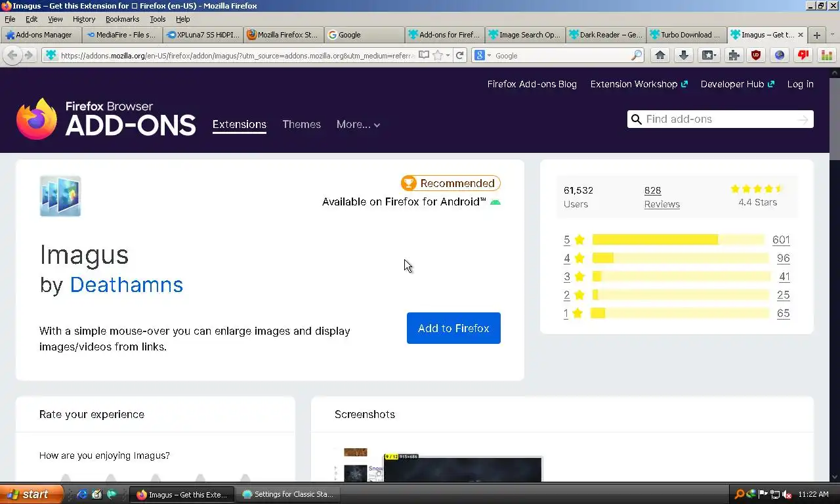
Task: Switch to the Image Search Op... tab
Action: pyautogui.click(x=525, y=35)
